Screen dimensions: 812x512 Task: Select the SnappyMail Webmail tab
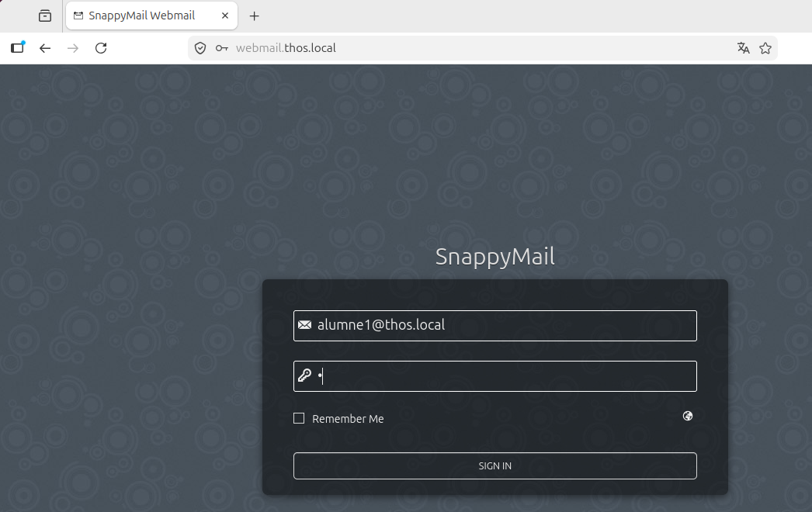click(151, 16)
